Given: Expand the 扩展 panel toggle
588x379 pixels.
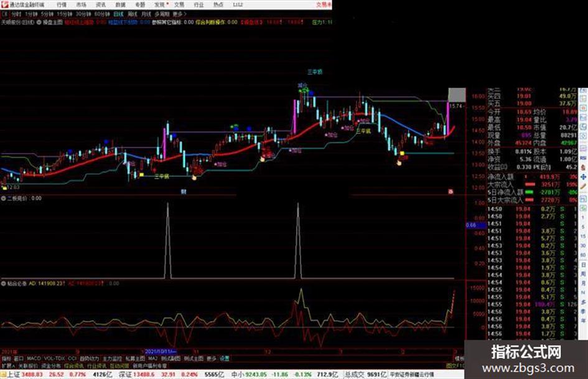Looking at the screenshot, I should tap(8, 365).
